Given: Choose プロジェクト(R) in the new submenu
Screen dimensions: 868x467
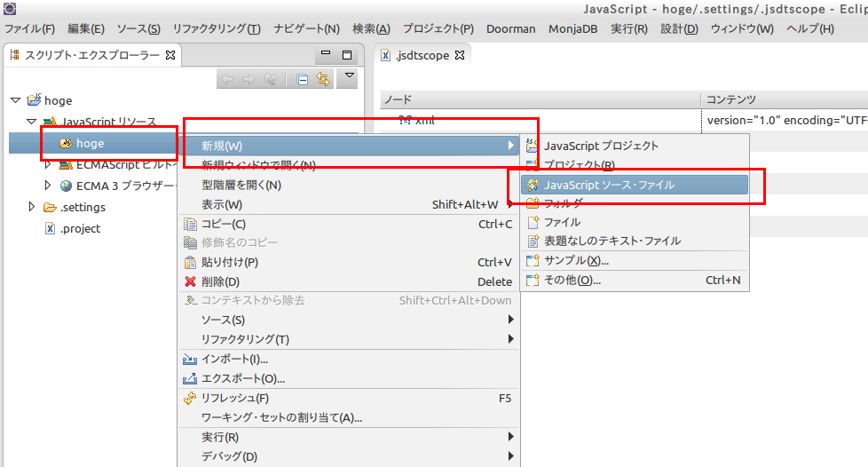Looking at the screenshot, I should click(635, 165).
